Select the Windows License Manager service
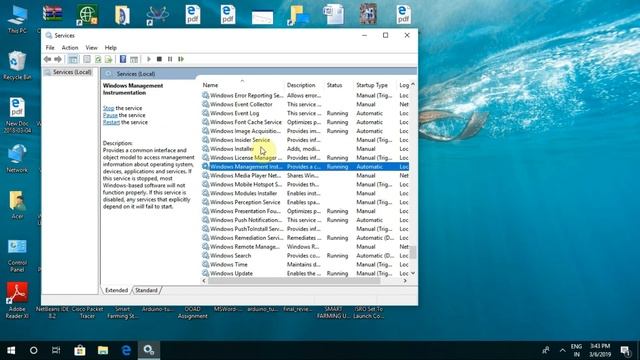 tap(305, 158)
